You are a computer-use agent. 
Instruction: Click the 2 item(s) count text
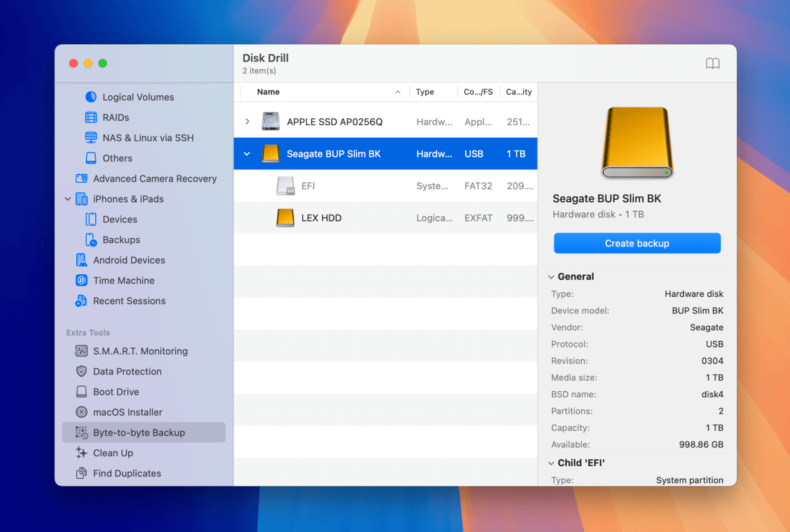(259, 71)
